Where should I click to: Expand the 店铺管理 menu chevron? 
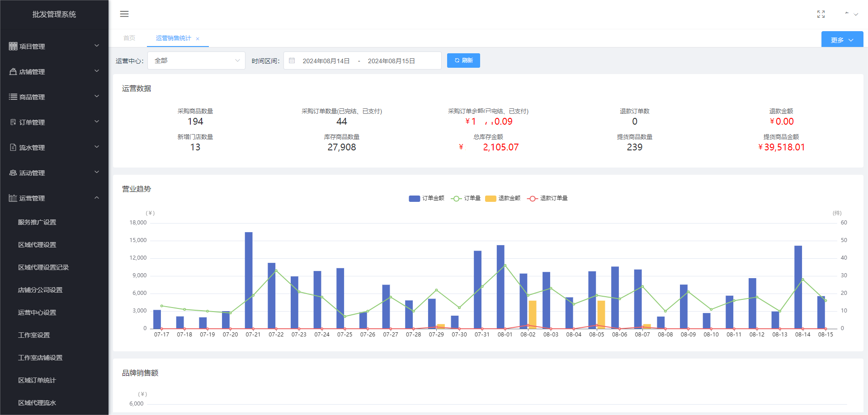[97, 71]
